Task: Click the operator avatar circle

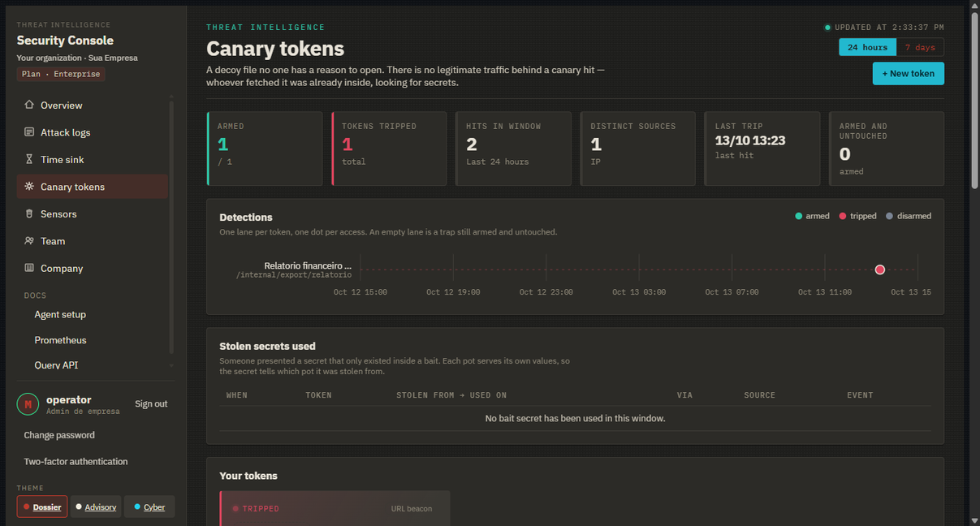Action: click(28, 404)
